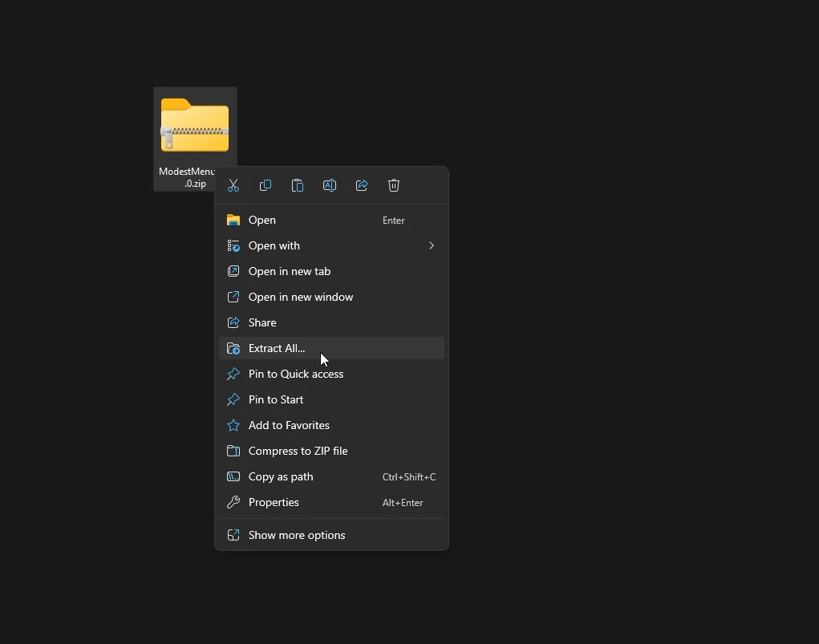Click the ModestMenu .0.zip file name label

[x=187, y=177]
